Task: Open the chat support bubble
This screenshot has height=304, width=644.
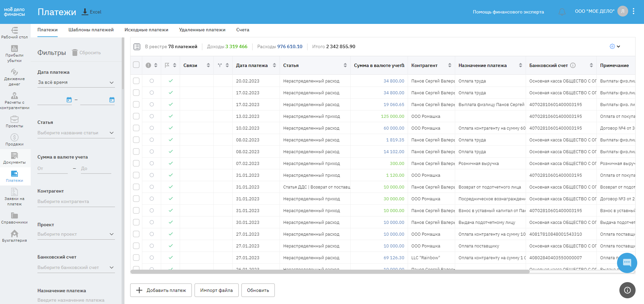Action: [x=627, y=263]
